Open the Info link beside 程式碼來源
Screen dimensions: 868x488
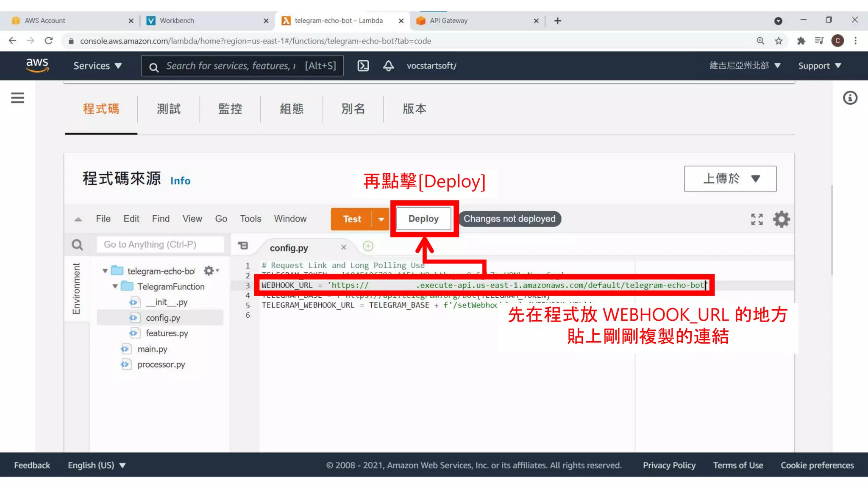click(180, 181)
